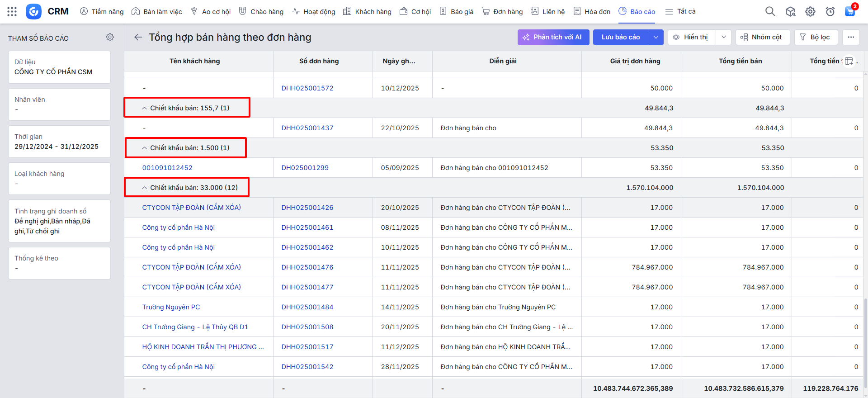Open order link DHH025001476

click(307, 267)
